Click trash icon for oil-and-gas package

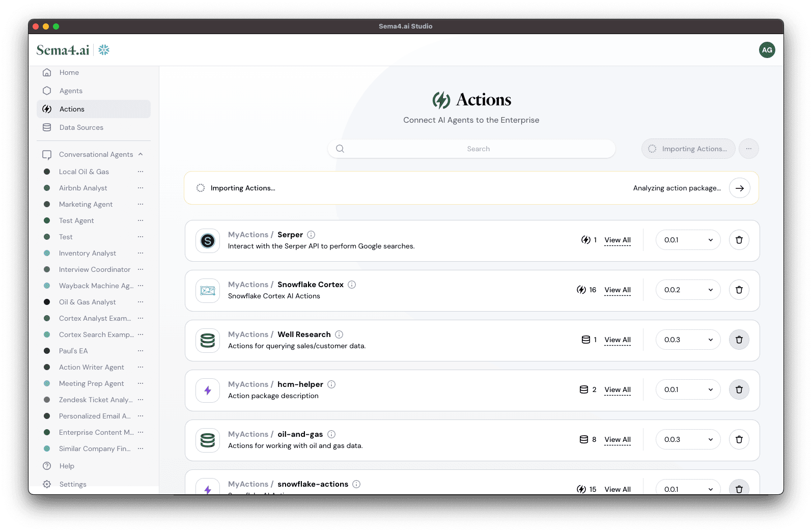(x=739, y=439)
